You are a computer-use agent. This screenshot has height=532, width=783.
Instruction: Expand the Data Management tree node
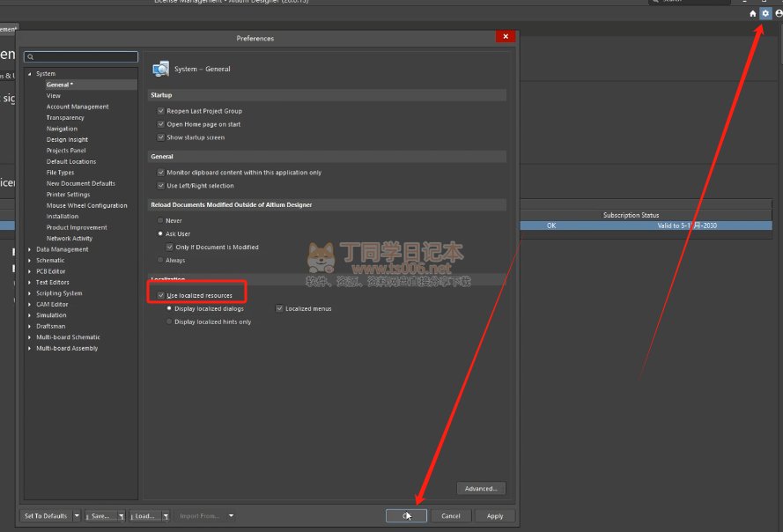click(29, 249)
